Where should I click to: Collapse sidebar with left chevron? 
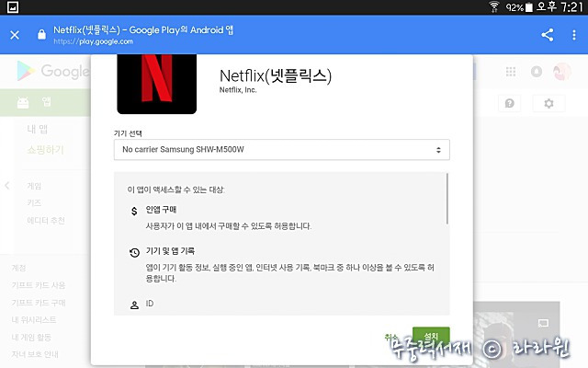tap(6, 186)
